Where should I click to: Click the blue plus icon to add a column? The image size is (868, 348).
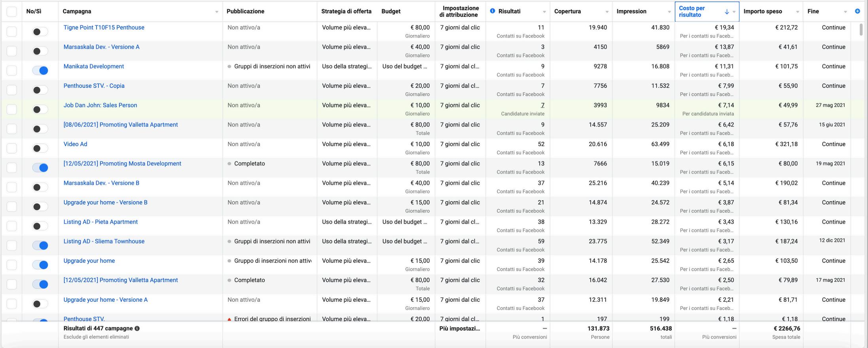pos(857,11)
